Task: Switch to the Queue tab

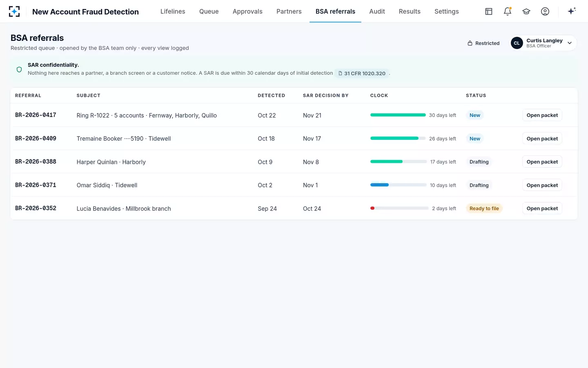Action: point(209,11)
